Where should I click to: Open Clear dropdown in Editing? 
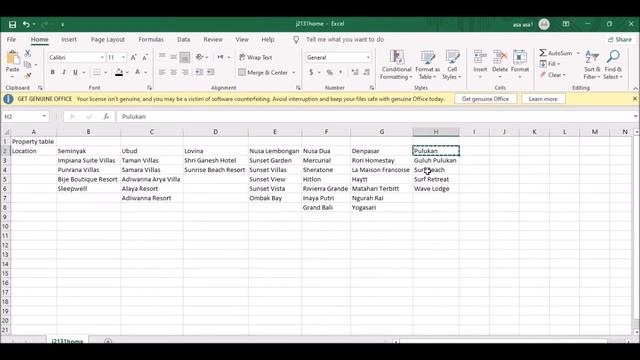[553, 75]
